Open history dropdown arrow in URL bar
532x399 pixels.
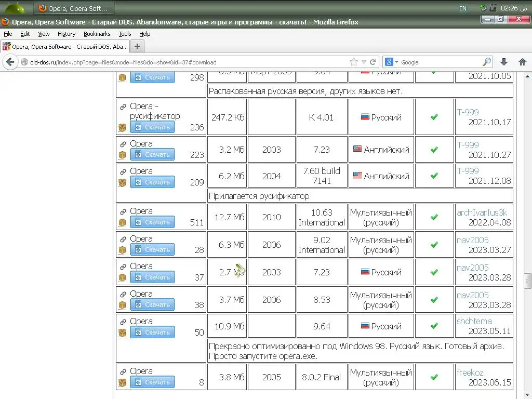tap(364, 62)
